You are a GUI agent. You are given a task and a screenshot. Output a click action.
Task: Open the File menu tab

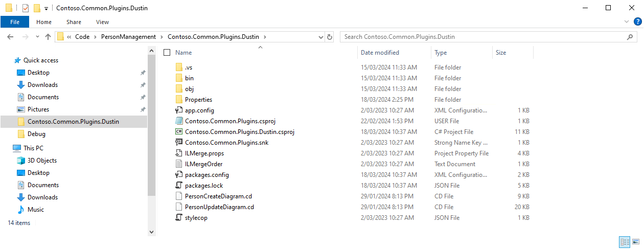pyautogui.click(x=15, y=22)
